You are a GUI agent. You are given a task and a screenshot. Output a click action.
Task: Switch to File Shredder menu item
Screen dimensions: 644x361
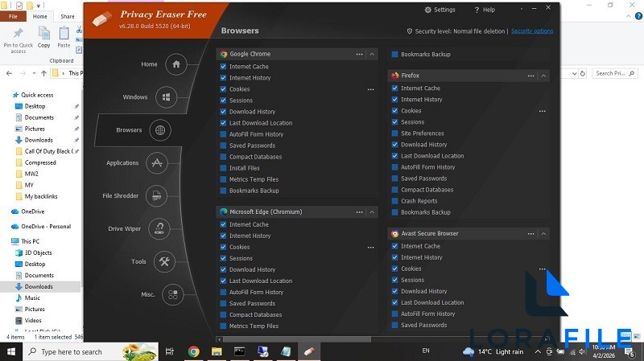click(x=120, y=195)
